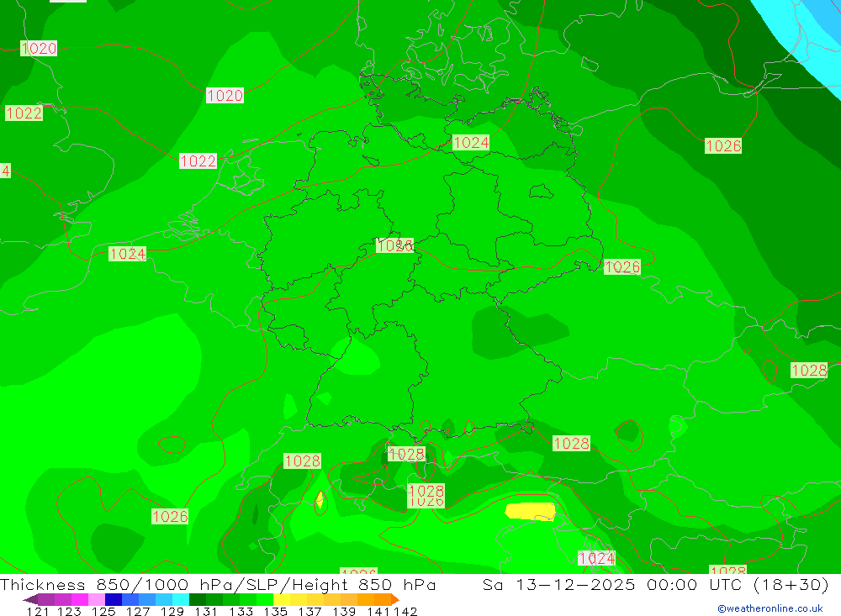Select the bright magenta legend swatch
The width and height of the screenshot is (841, 616).
[x=80, y=599]
